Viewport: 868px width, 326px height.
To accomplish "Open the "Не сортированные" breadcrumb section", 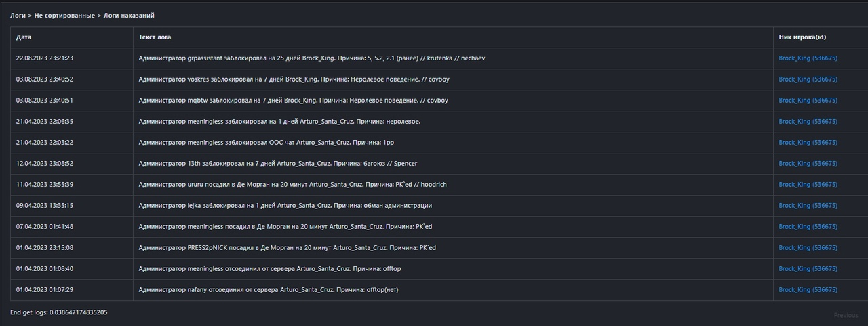I will [x=64, y=15].
